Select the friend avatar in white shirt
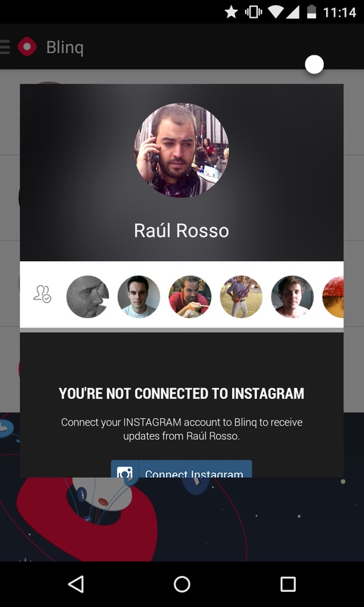 point(139,297)
